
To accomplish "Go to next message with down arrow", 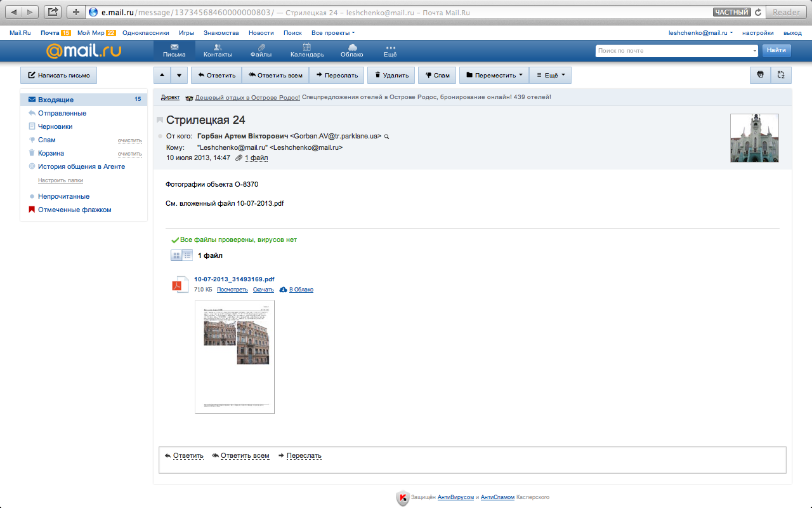I will 179,75.
